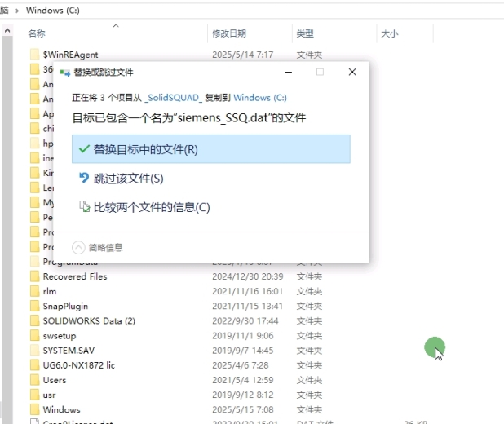Select the SYSTEM.SAV folder name
Screen dimensions: 504x424
pos(69,351)
